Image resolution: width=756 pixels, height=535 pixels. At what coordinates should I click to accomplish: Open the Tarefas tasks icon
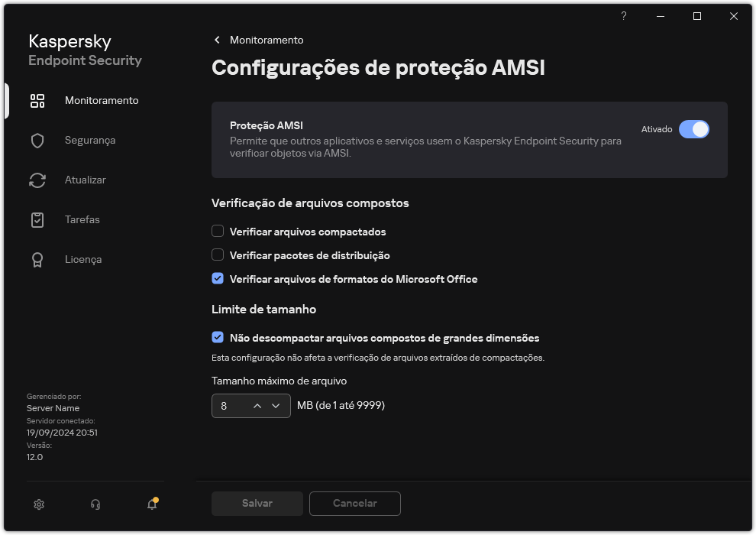[37, 219]
